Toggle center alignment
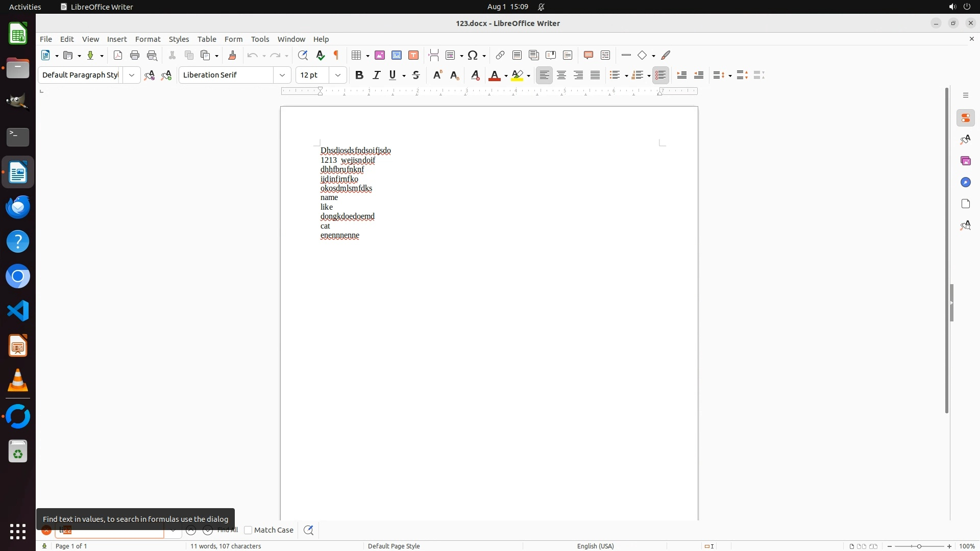This screenshot has height=551, width=980. click(x=561, y=75)
